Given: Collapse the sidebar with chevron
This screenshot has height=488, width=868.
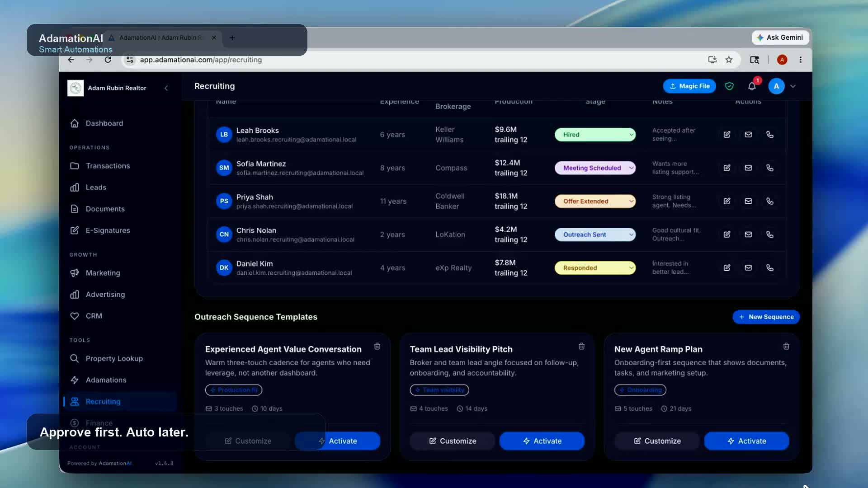Looking at the screenshot, I should [166, 88].
